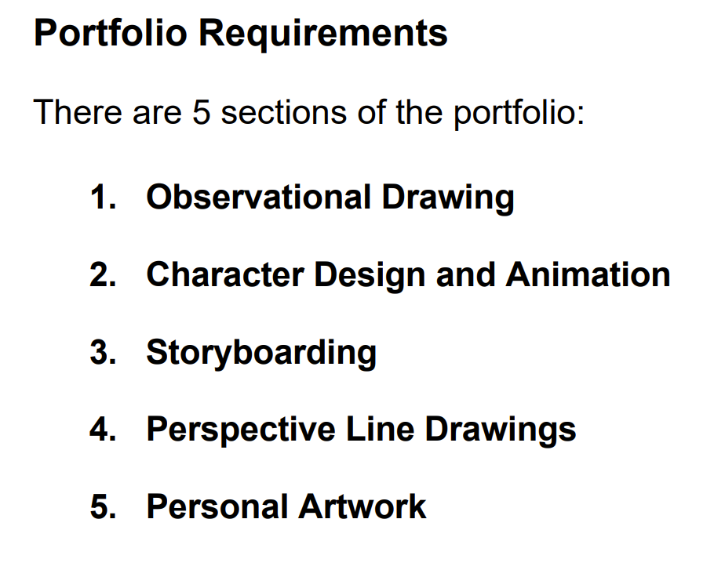Click list number 4 marker
Screen dimensions: 725x588
point(101,430)
